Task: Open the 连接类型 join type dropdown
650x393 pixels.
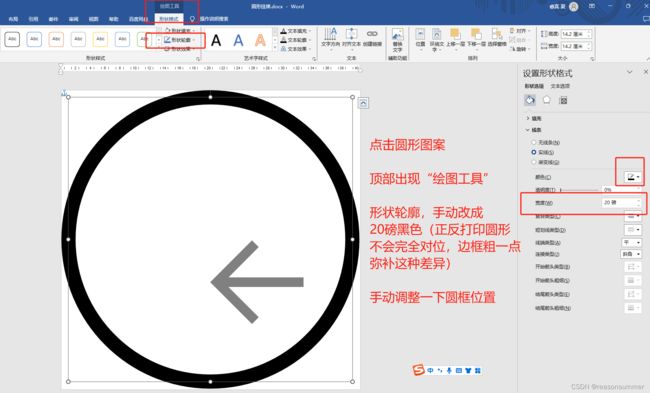Action: [x=631, y=254]
